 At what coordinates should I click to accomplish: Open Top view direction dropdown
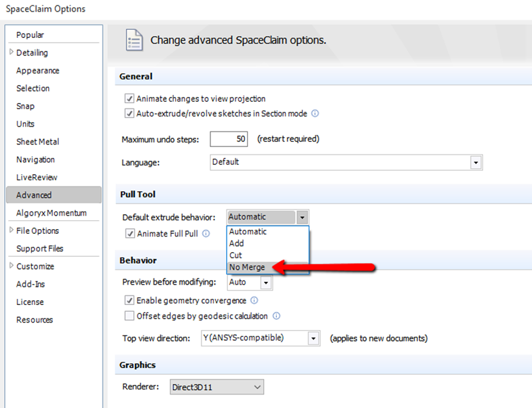click(x=313, y=338)
